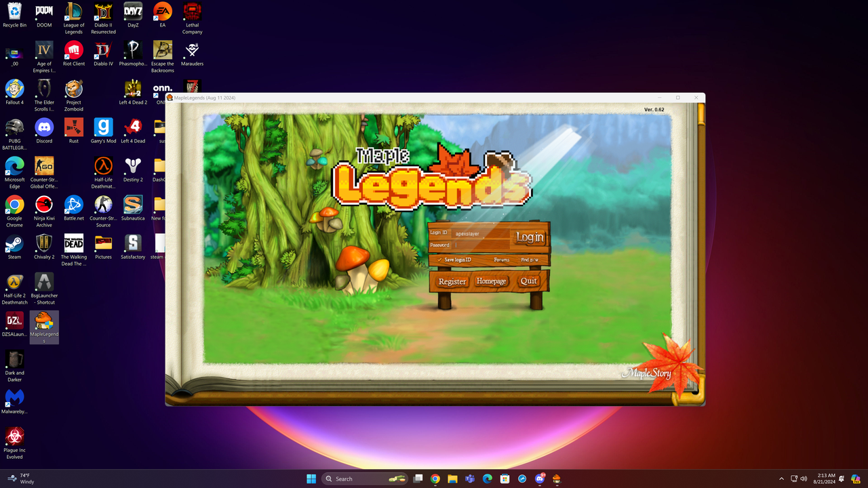Open Discord from the taskbar
The width and height of the screenshot is (868, 488).
(540, 479)
